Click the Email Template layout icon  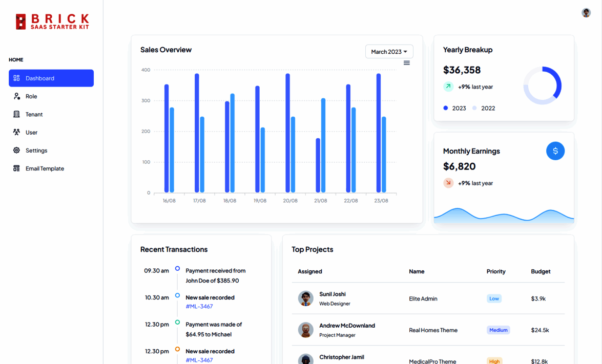pos(16,168)
